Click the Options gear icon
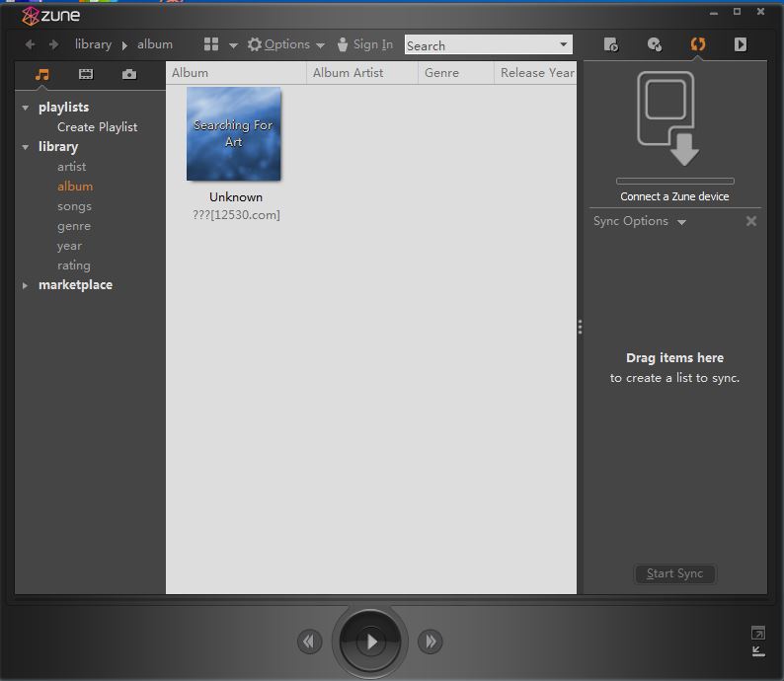The height and width of the screenshot is (681, 784). tap(255, 44)
